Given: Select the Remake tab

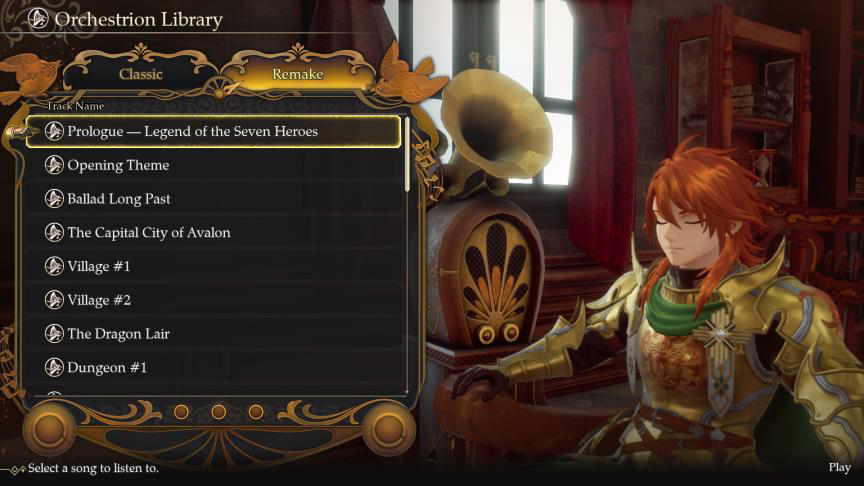Looking at the screenshot, I should pos(298,74).
